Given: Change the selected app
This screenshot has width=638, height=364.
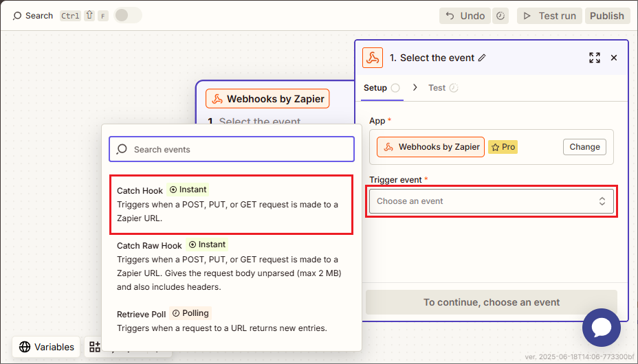Looking at the screenshot, I should [584, 147].
